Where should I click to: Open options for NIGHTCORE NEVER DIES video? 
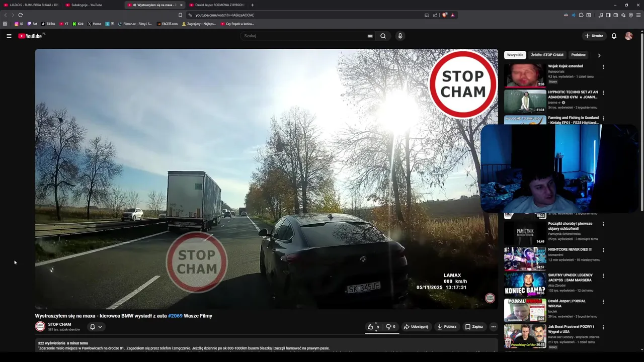click(x=603, y=250)
